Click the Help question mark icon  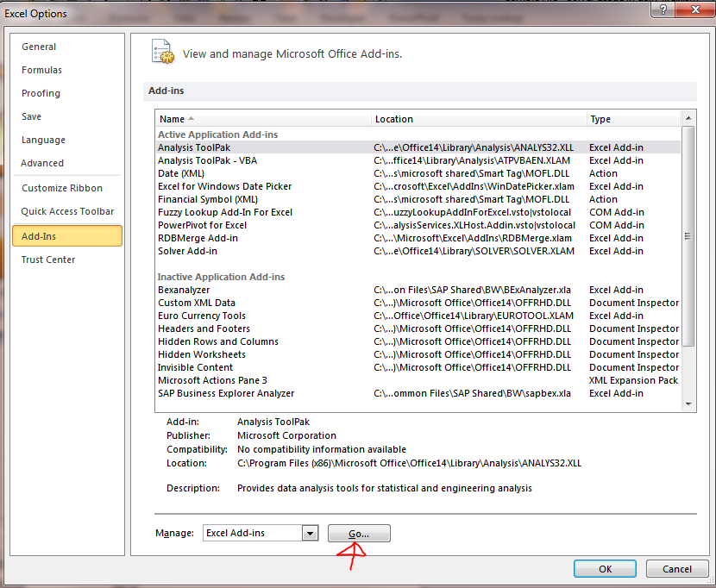(663, 10)
